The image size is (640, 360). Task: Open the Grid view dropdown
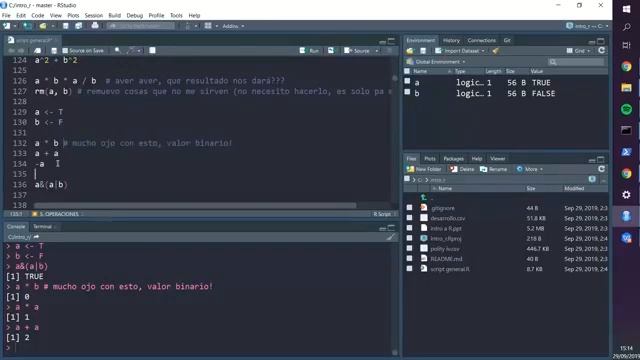pos(578,51)
